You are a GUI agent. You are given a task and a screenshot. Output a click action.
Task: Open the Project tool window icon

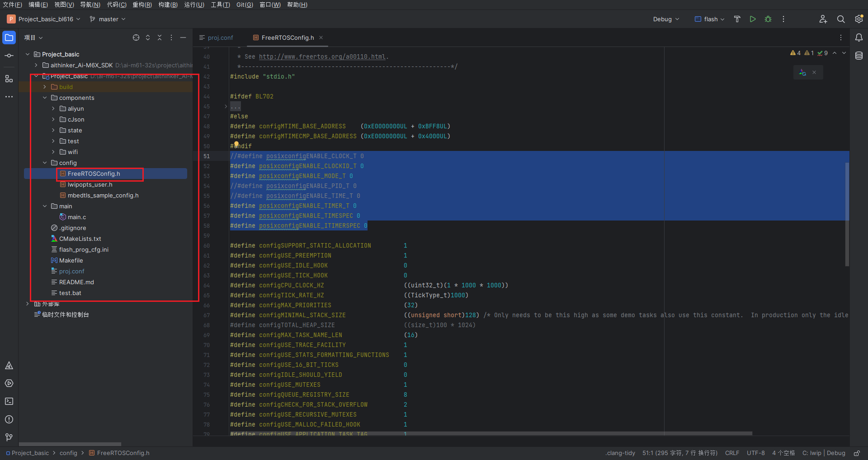(x=9, y=38)
